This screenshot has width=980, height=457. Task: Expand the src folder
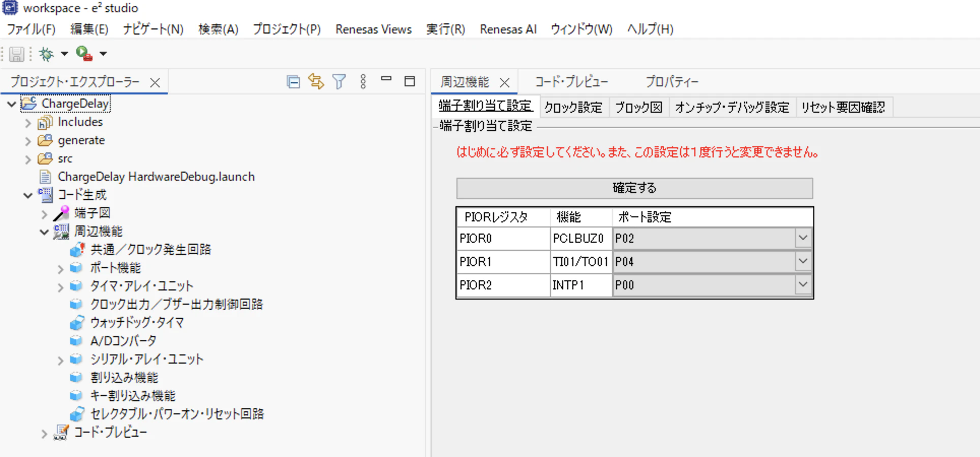click(x=28, y=159)
